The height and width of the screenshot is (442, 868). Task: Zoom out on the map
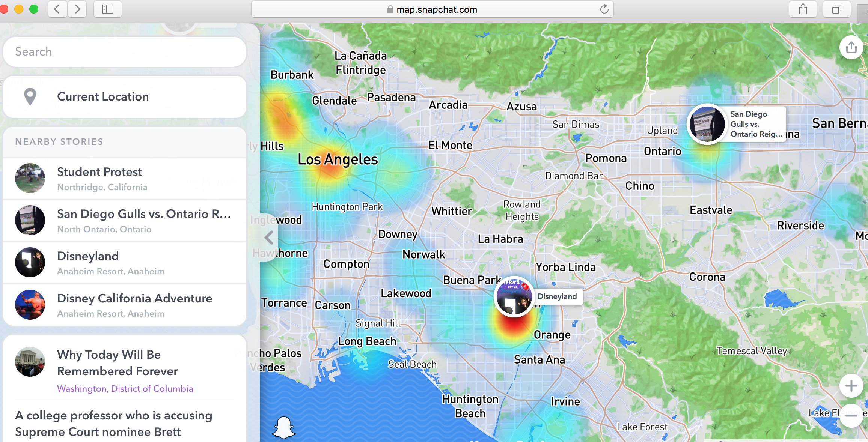pyautogui.click(x=851, y=416)
